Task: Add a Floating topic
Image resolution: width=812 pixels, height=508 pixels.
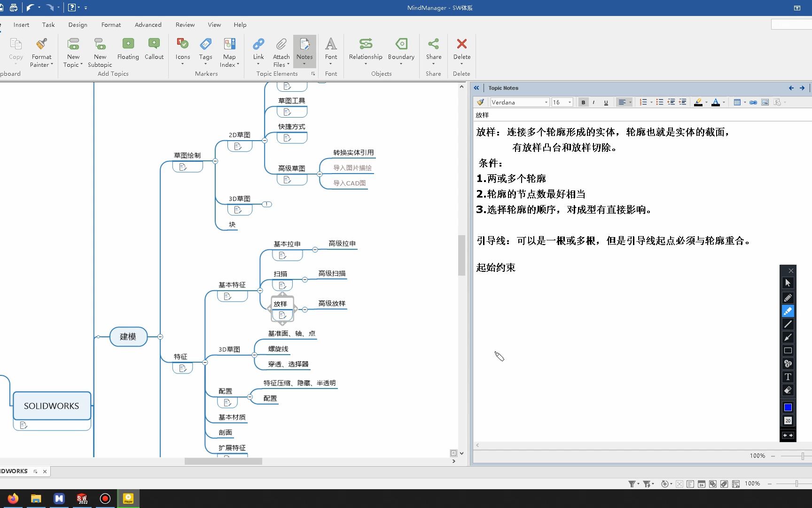Action: 128,49
